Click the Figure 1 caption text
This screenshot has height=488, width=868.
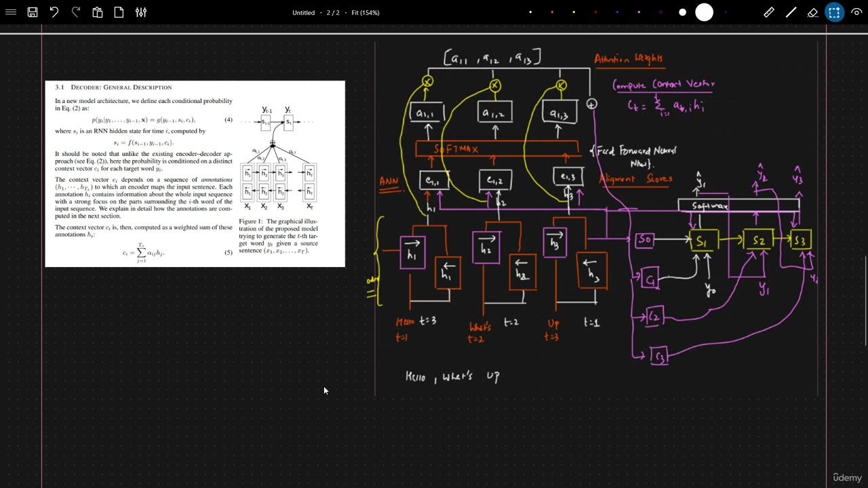pyautogui.click(x=278, y=236)
